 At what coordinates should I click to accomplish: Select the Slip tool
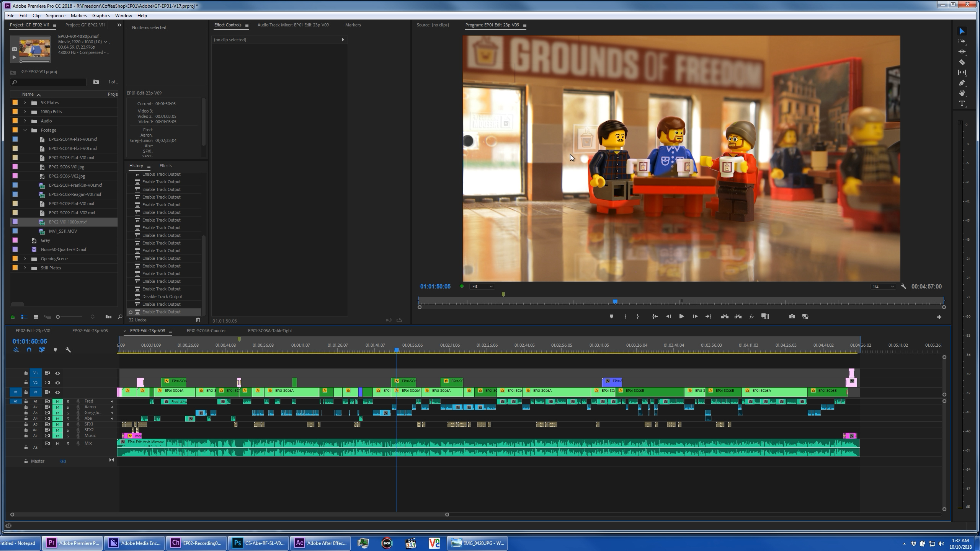962,72
